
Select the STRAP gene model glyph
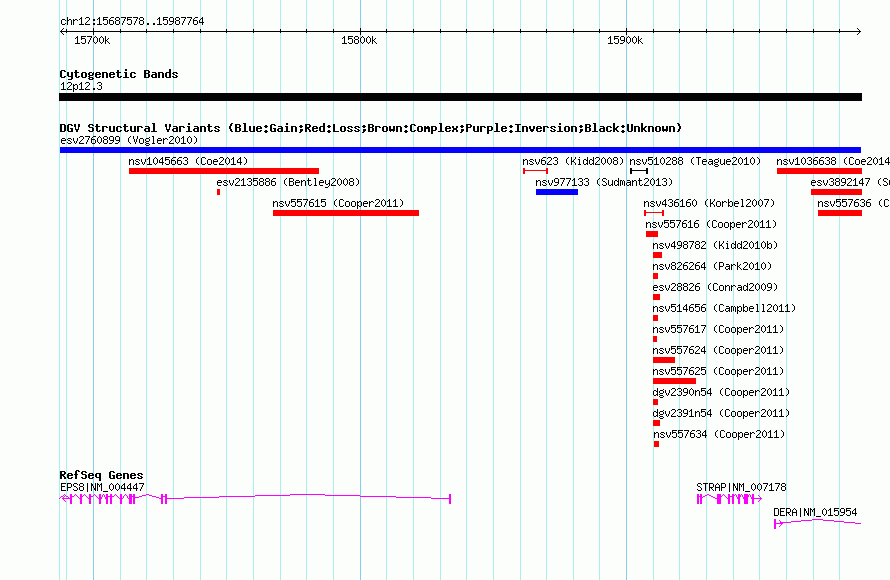[729, 499]
